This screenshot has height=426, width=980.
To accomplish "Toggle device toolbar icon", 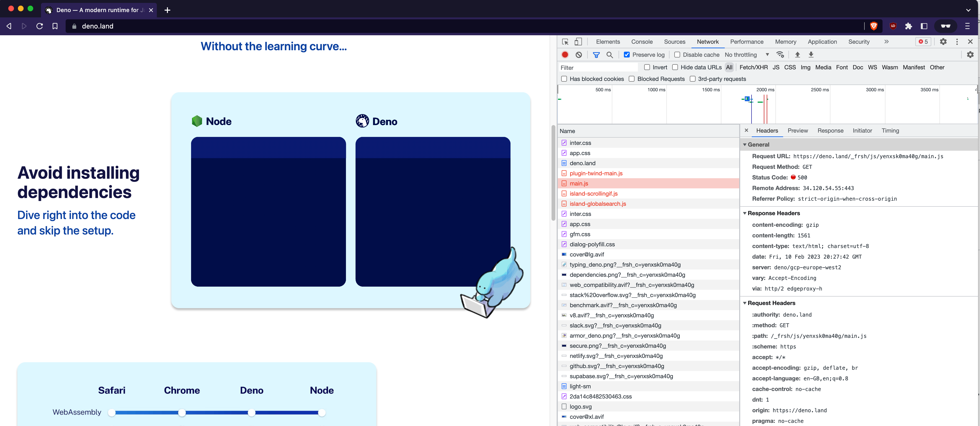I will click(578, 42).
